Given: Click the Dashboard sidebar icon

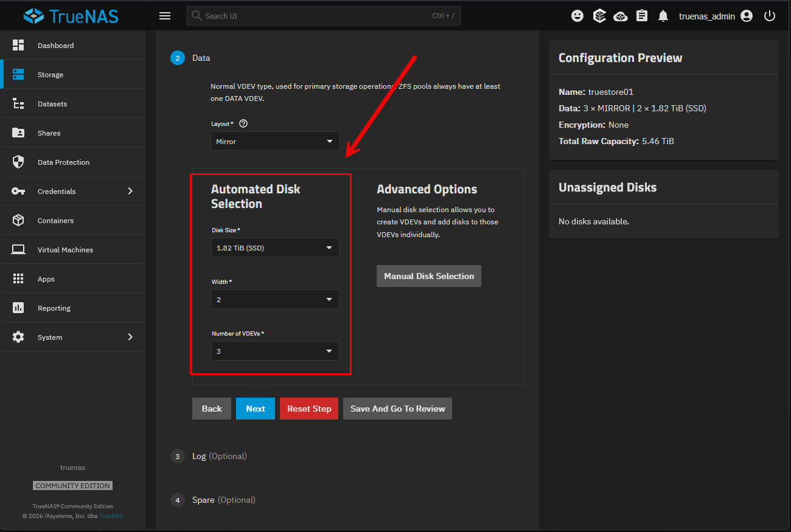Looking at the screenshot, I should pyautogui.click(x=18, y=45).
